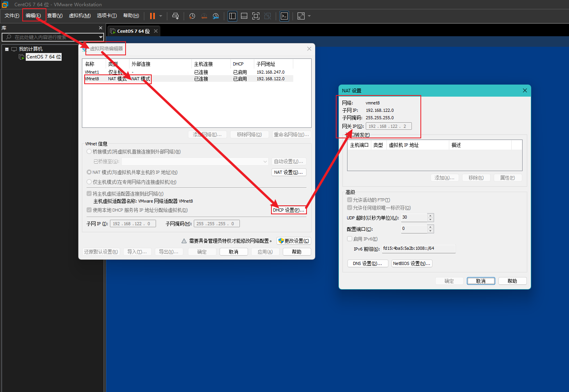Screen dimensions: 569x392
Task: Open the 文件(F) menu
Action: pyautogui.click(x=12, y=16)
